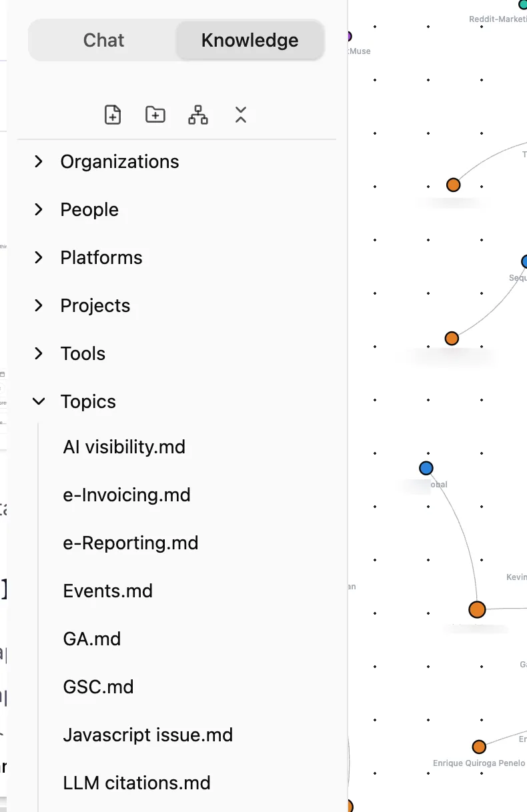Open e-Reporting.md file

pyautogui.click(x=131, y=543)
